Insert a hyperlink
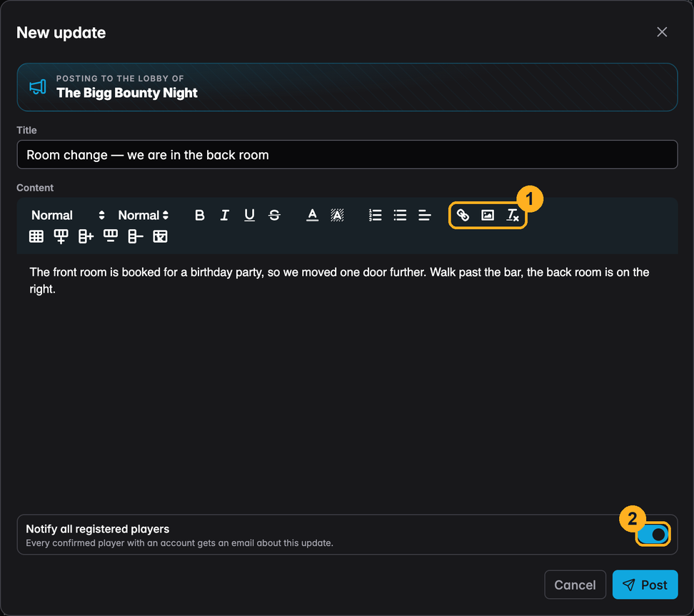This screenshot has width=694, height=616. pyautogui.click(x=463, y=215)
